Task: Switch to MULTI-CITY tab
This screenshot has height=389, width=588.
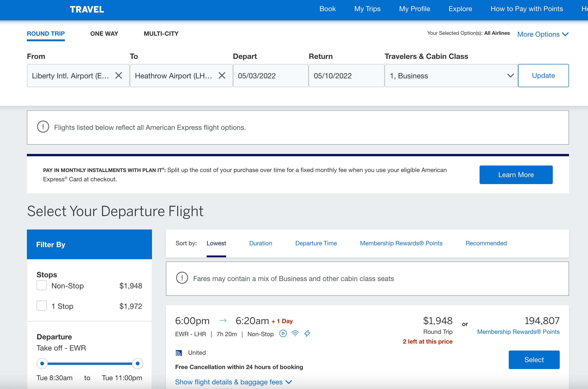Action: (161, 33)
